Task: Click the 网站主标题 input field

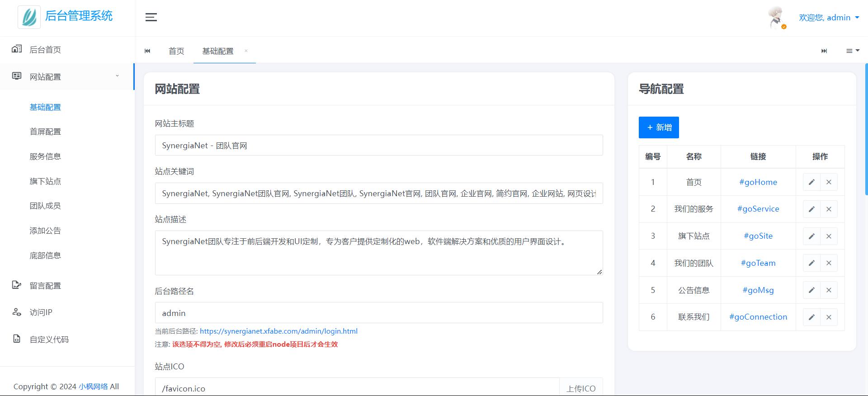Action: [378, 146]
